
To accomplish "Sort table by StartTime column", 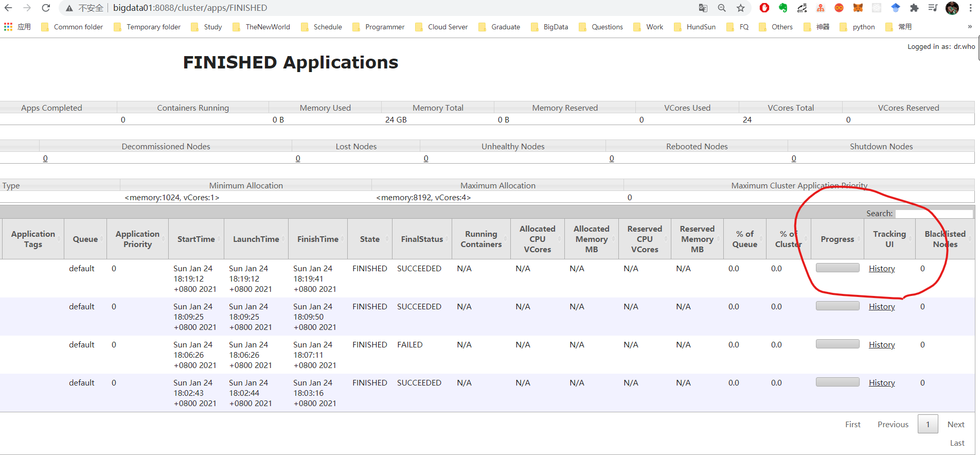I will point(196,239).
